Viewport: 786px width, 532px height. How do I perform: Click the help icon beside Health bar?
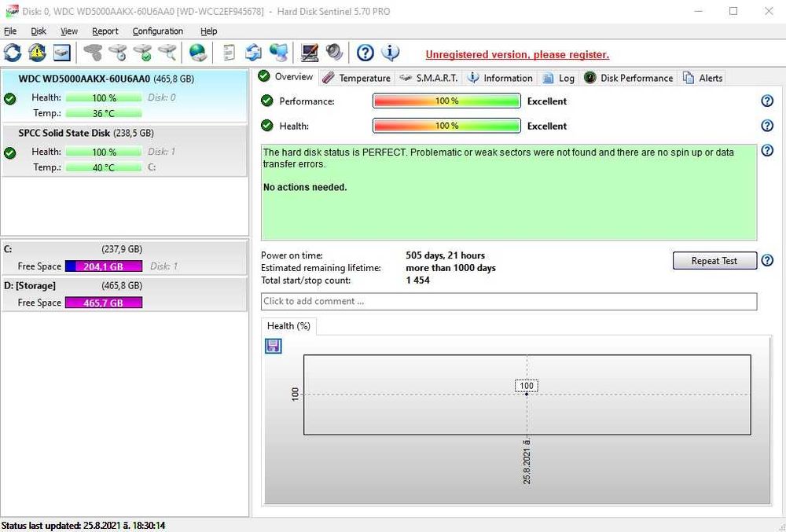(767, 125)
